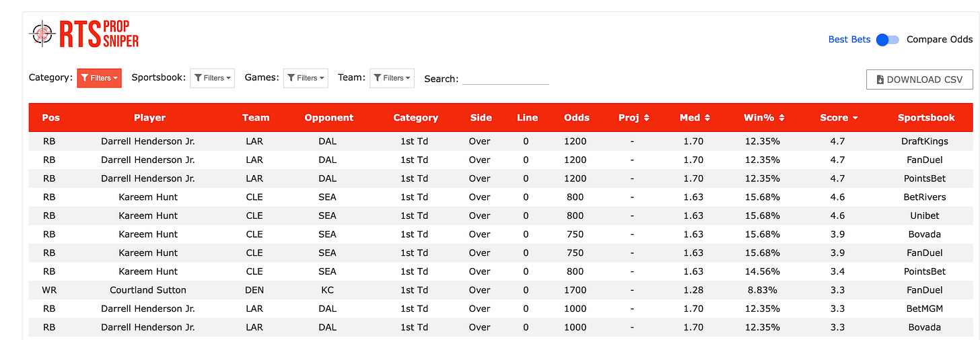
Task: Click the Side column header
Action: pos(481,118)
